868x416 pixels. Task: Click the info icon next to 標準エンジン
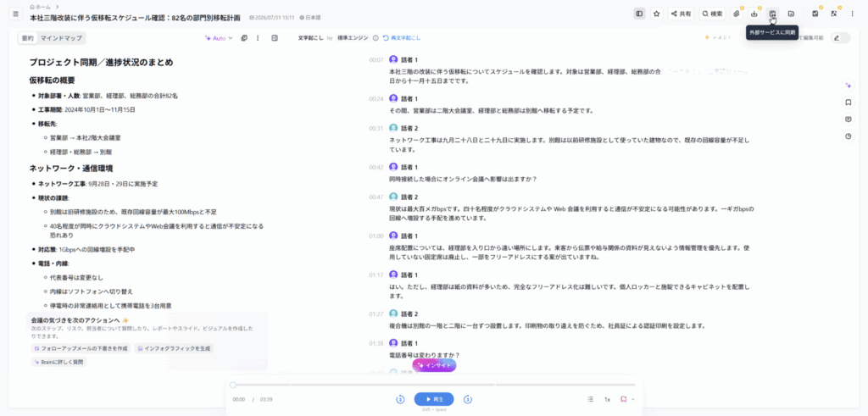[376, 38]
